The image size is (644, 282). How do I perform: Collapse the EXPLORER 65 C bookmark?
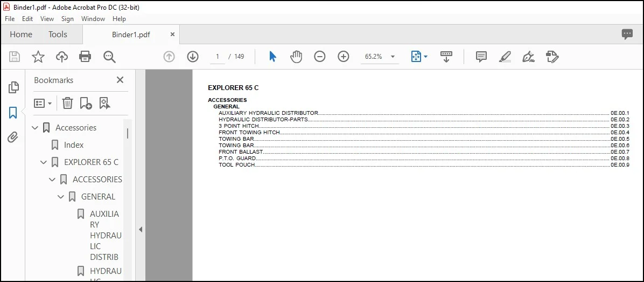click(43, 162)
